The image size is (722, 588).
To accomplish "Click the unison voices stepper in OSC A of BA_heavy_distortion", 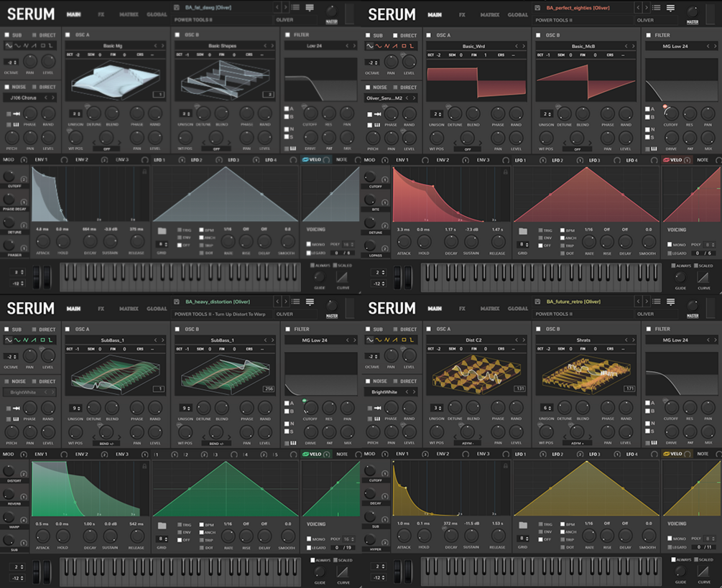I will coord(75,408).
